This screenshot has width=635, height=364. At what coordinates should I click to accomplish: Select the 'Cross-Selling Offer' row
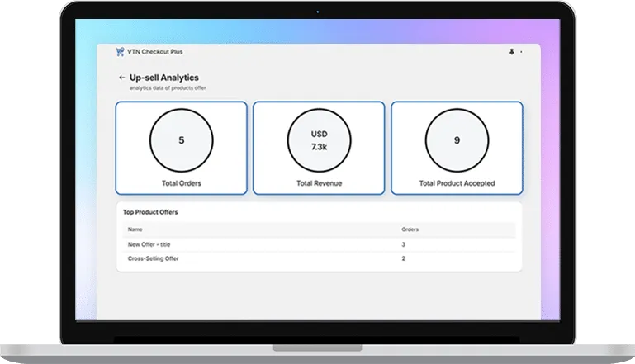[x=319, y=258]
